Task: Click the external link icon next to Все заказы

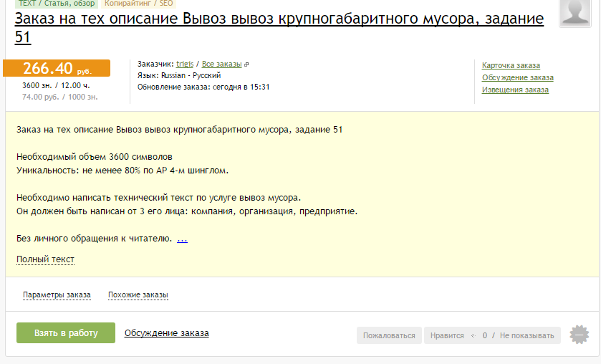Action: point(246,64)
